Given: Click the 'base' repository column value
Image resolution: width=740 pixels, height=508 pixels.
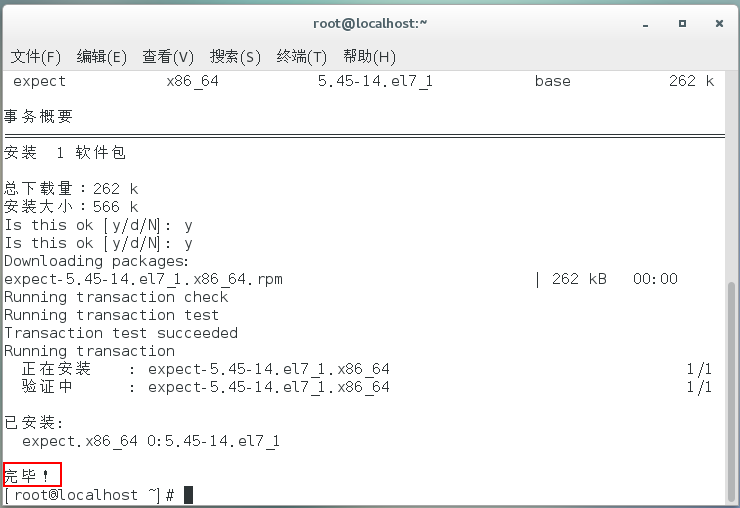Looking at the screenshot, I should click(553, 81).
